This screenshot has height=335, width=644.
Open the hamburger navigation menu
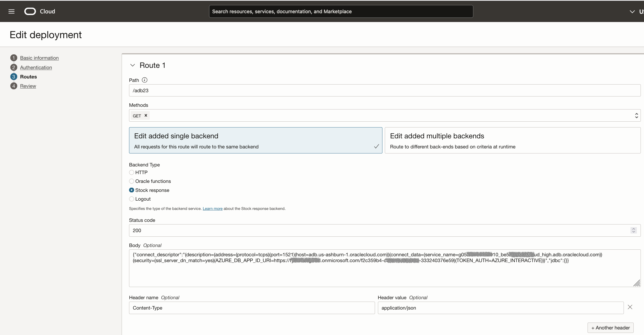pos(11,11)
